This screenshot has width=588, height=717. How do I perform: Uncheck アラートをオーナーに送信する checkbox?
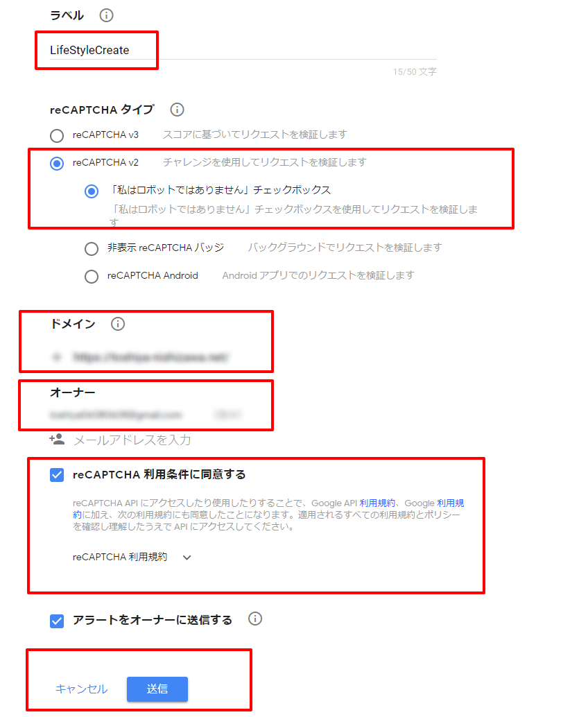(57, 621)
